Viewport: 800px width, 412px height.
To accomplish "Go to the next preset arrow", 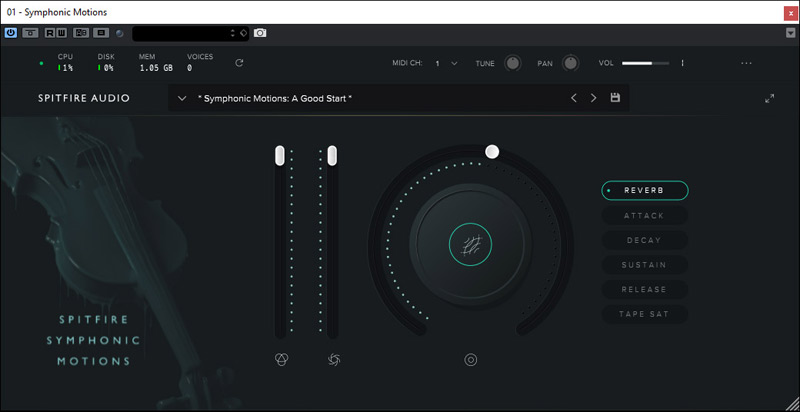I will [x=593, y=98].
